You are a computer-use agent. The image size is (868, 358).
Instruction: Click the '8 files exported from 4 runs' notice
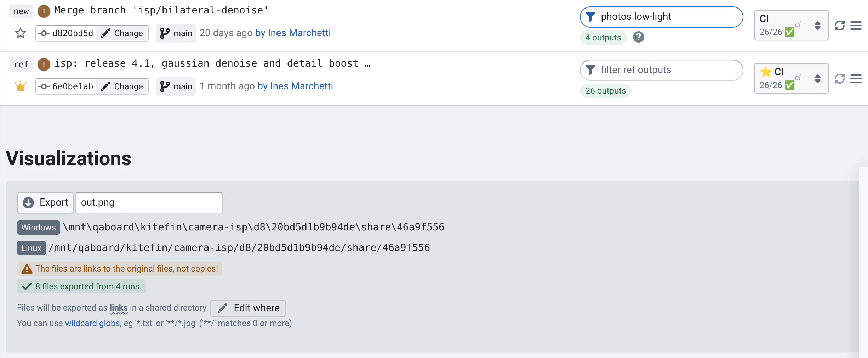tap(81, 286)
